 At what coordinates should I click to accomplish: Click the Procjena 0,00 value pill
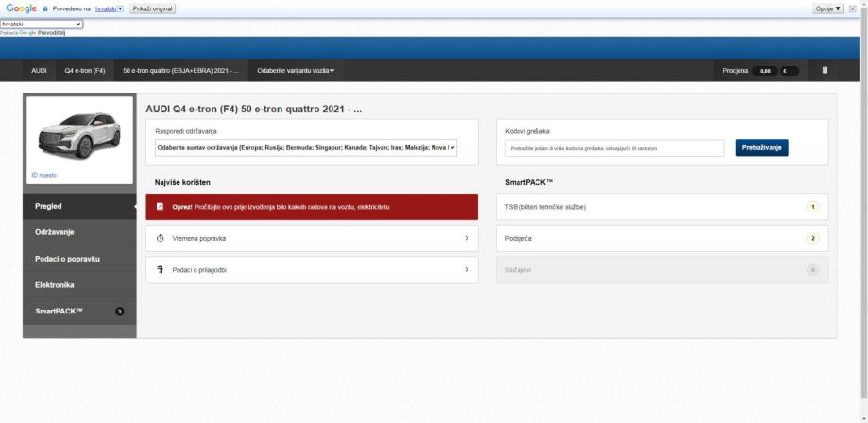[764, 71]
